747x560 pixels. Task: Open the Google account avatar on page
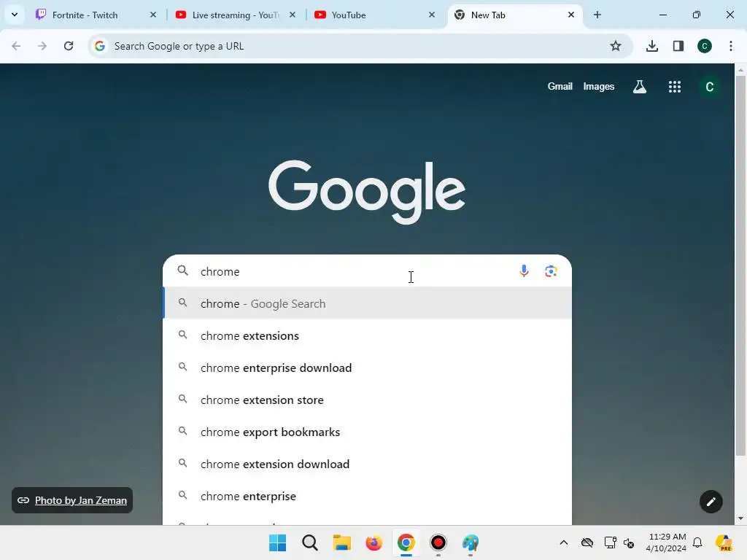(709, 87)
